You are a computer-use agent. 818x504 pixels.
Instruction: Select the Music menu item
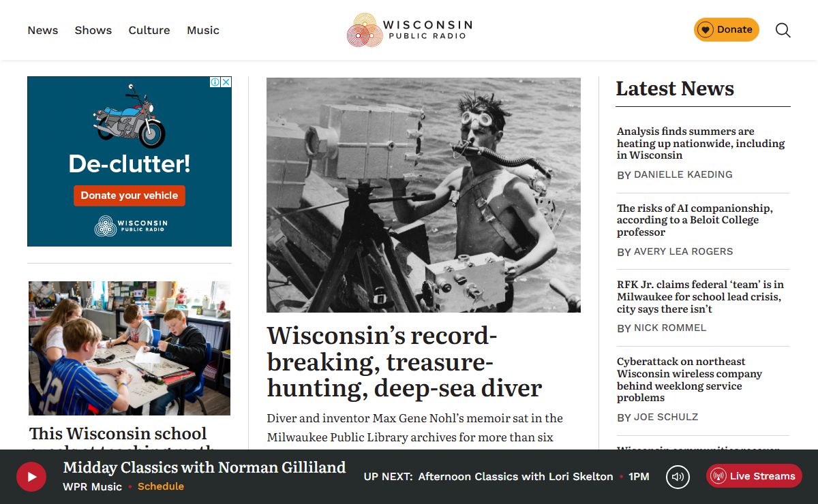tap(203, 30)
